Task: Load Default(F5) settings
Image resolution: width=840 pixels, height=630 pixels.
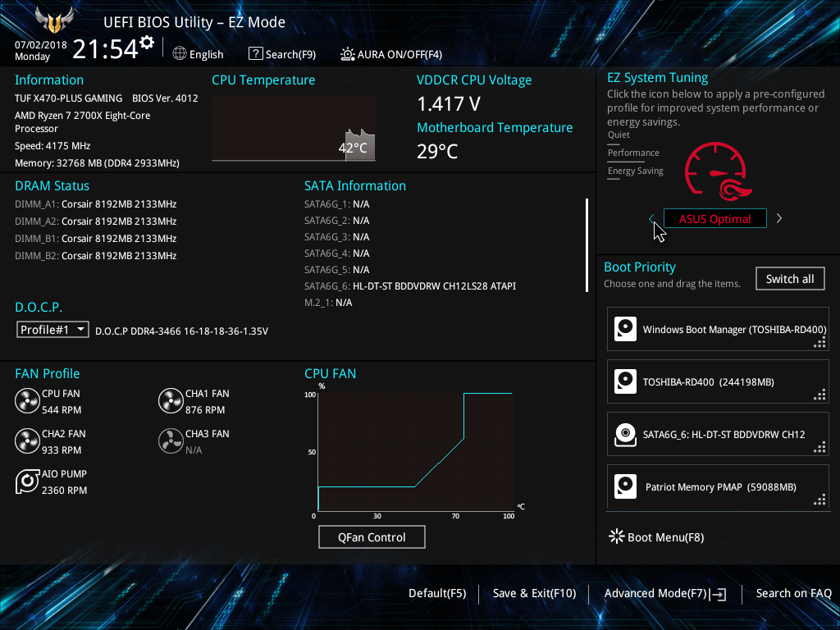Action: [437, 594]
